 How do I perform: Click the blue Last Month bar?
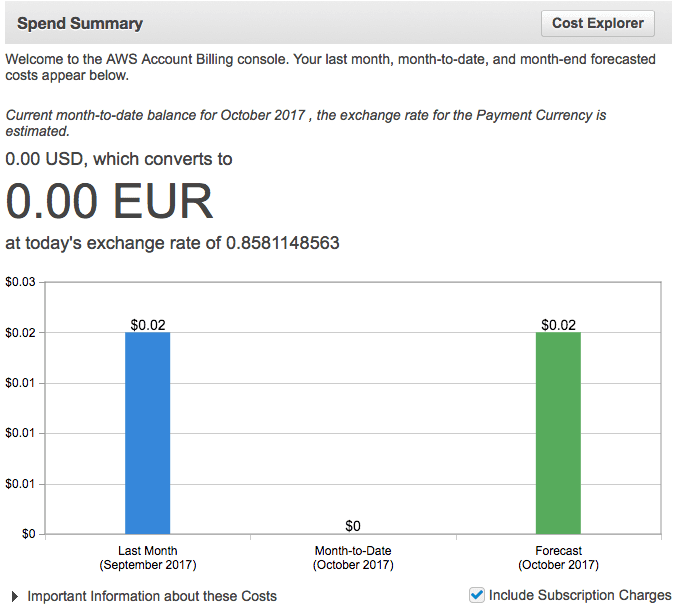147,432
